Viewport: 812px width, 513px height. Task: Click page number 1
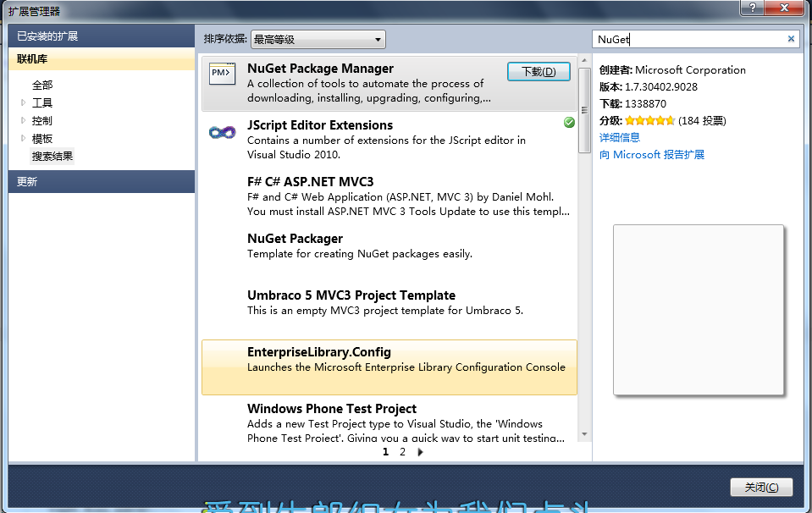point(385,452)
